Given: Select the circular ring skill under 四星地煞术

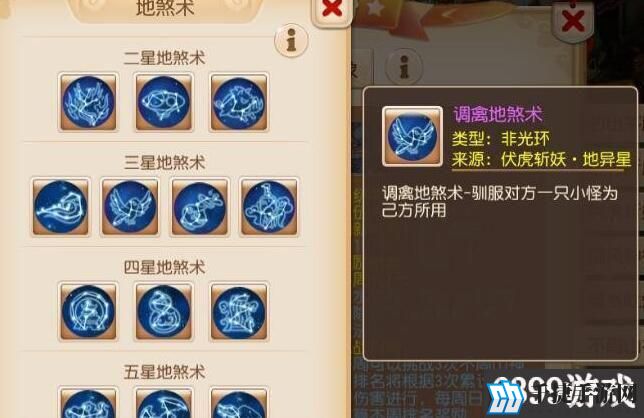Looking at the screenshot, I should pyautogui.click(x=88, y=311).
